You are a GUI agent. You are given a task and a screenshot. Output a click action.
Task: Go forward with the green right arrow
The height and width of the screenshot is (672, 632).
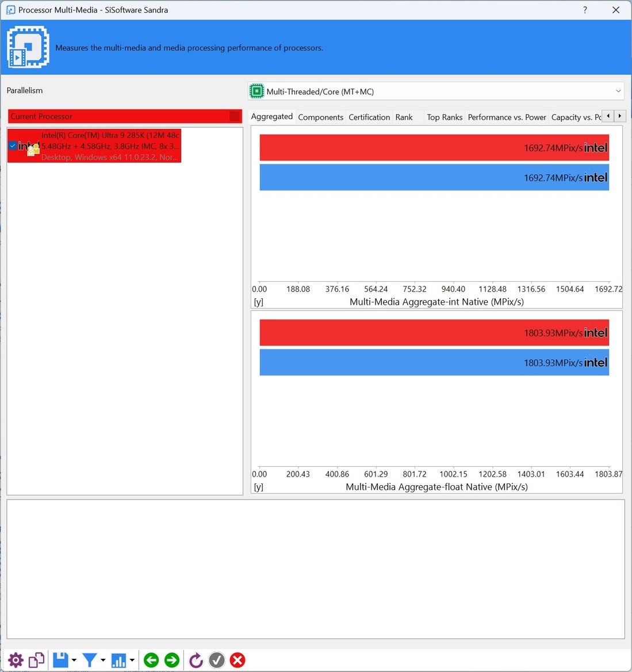(172, 660)
